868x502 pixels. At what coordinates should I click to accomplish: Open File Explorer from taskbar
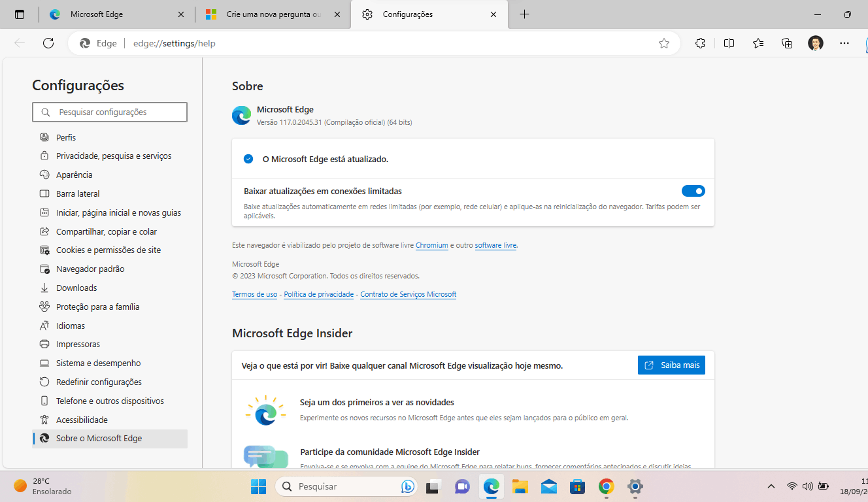coord(520,486)
